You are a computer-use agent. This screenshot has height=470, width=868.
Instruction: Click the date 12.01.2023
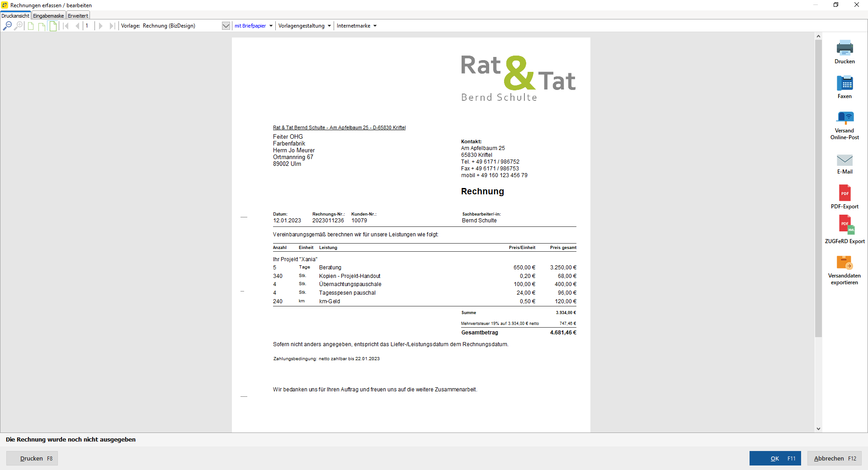[287, 221]
